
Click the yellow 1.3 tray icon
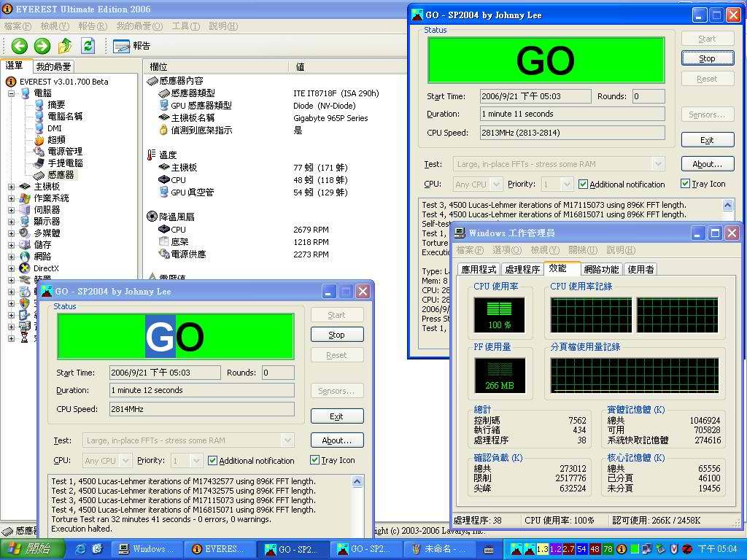pos(542,549)
